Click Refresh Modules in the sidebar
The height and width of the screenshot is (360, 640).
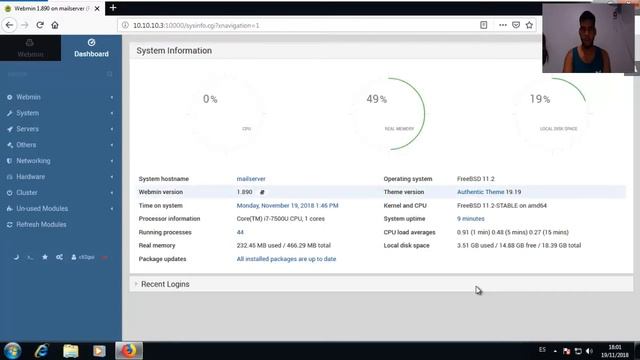[x=41, y=224]
